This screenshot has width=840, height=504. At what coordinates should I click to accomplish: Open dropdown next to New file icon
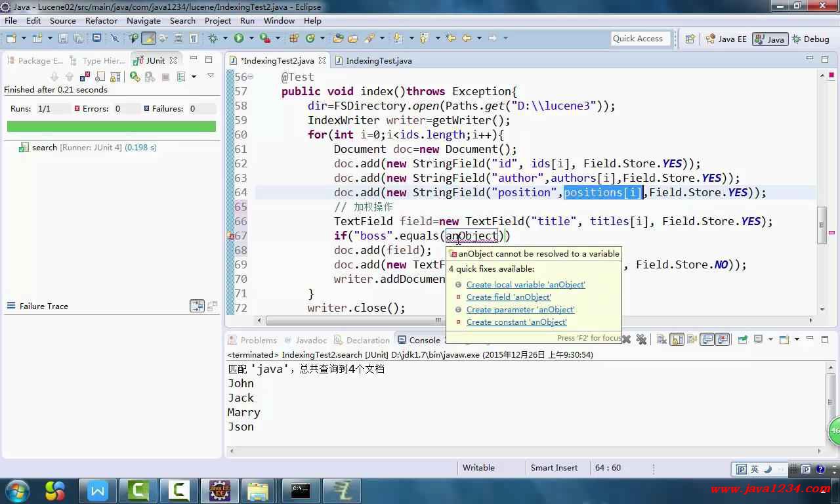coord(24,38)
